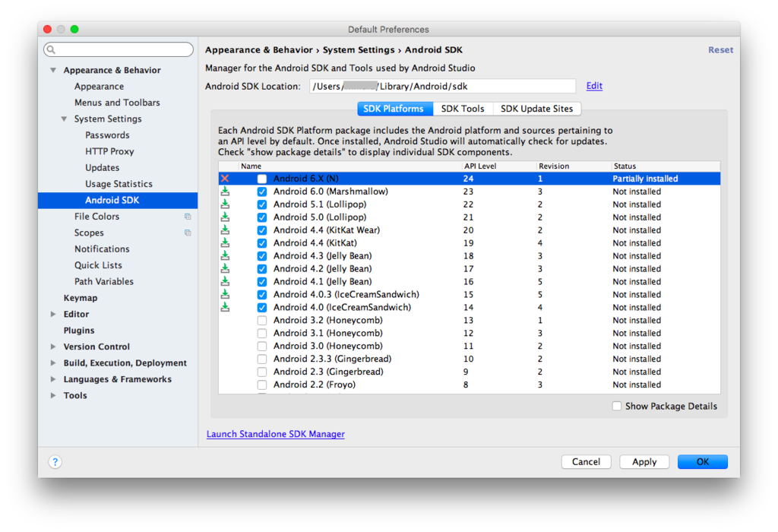Click the red X icon beside Android 6.X (N)
The image size is (778, 532).
[x=225, y=178]
